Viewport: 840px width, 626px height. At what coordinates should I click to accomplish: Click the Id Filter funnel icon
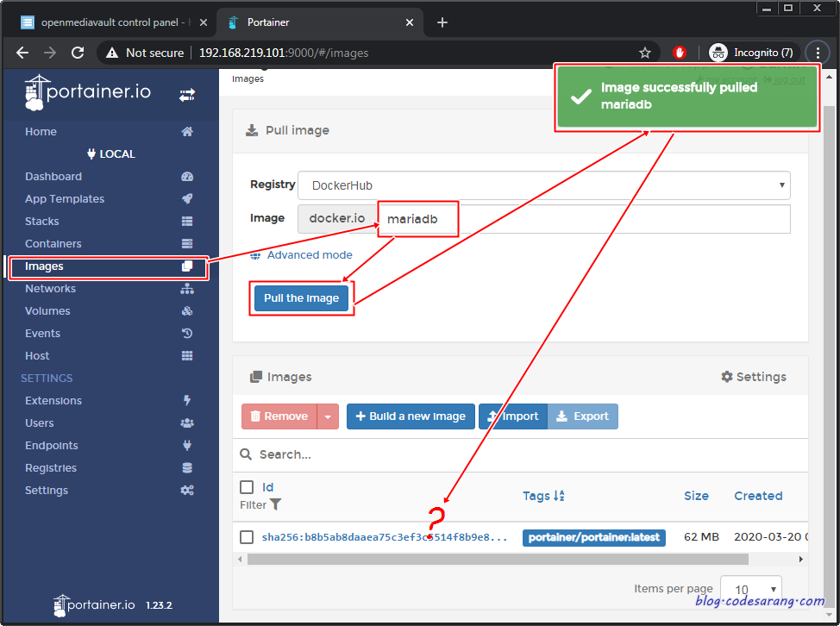coord(275,504)
